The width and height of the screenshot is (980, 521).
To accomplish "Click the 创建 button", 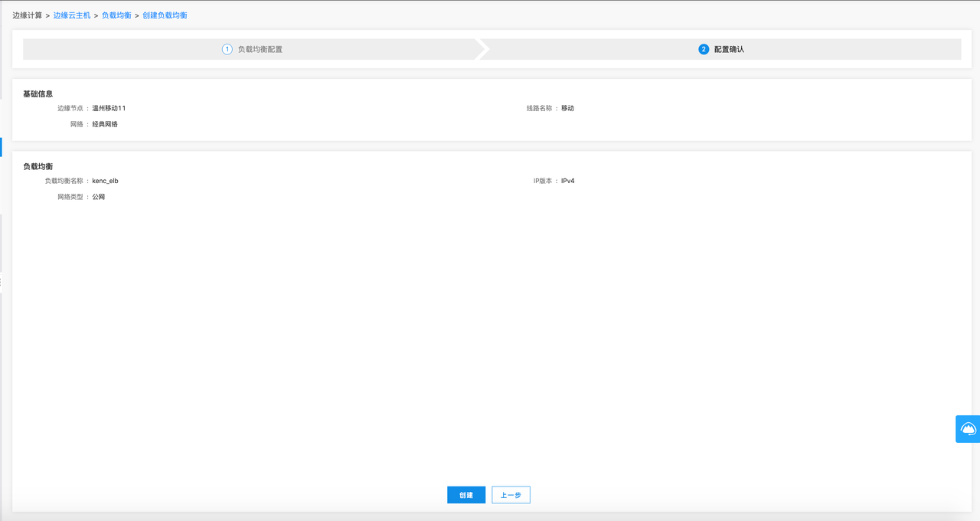I will [x=466, y=495].
